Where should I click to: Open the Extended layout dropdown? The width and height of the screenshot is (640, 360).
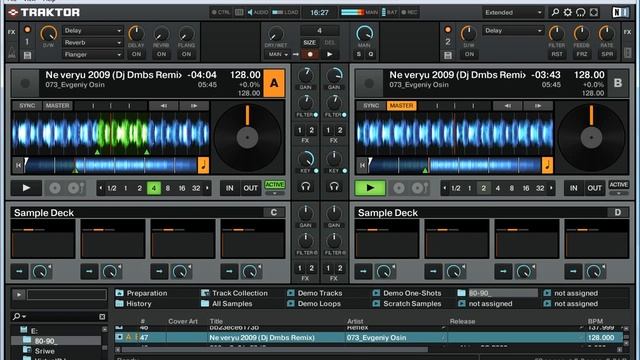coord(513,13)
